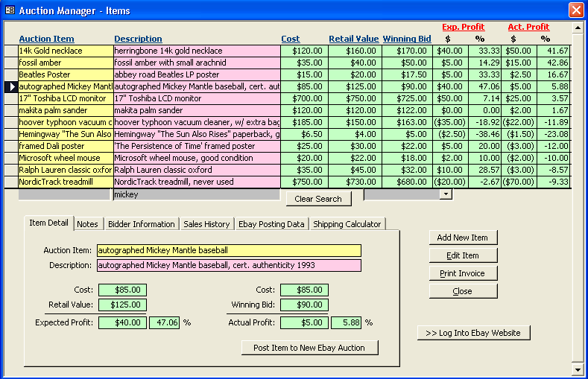Viewport: 588px width, 379px height.
Task: Click the $730.00 retail value cell
Action: tap(355, 182)
